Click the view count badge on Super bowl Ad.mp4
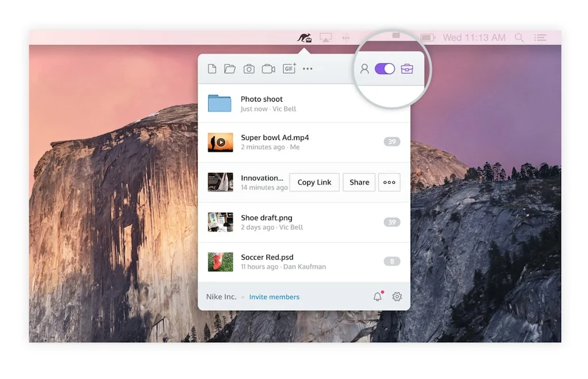This screenshot has width=588, height=379. click(391, 141)
